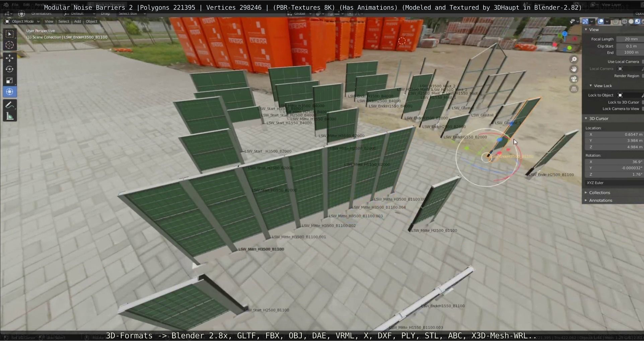The image size is (644, 341).
Task: Select the Scale tool
Action: point(9,81)
